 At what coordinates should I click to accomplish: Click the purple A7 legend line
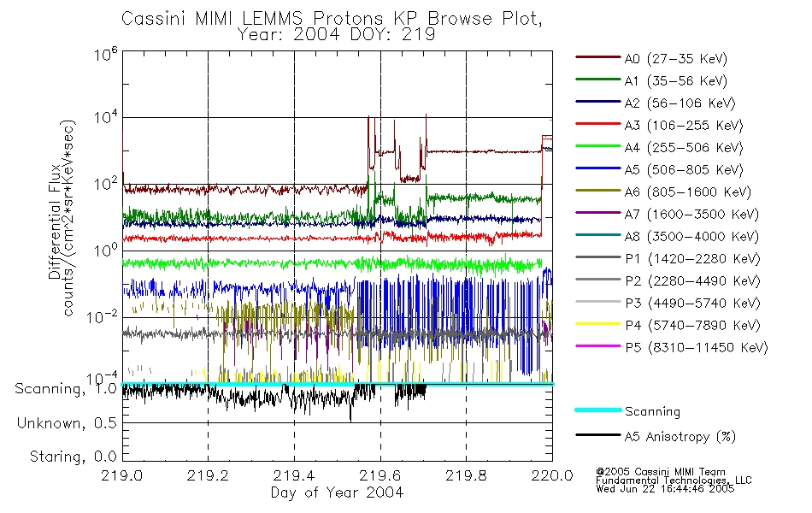(x=598, y=212)
